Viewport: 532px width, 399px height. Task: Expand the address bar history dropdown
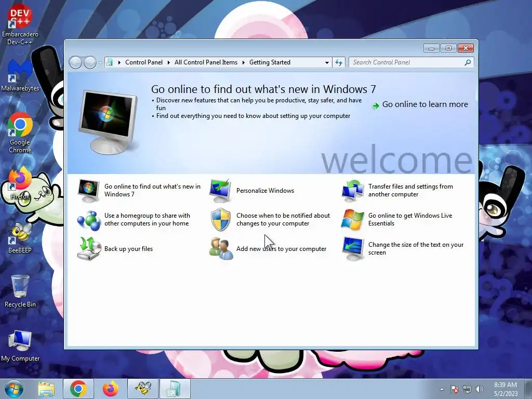tap(327, 62)
